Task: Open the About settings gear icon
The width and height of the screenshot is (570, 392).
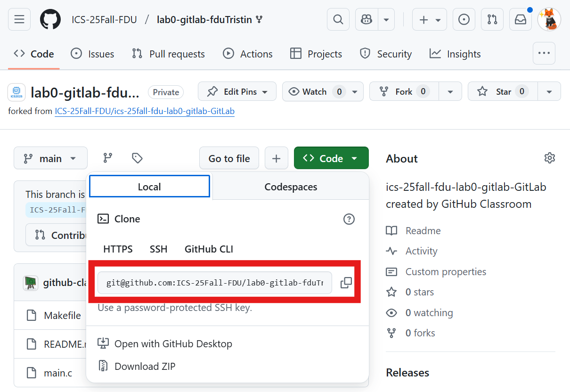Action: (549, 158)
